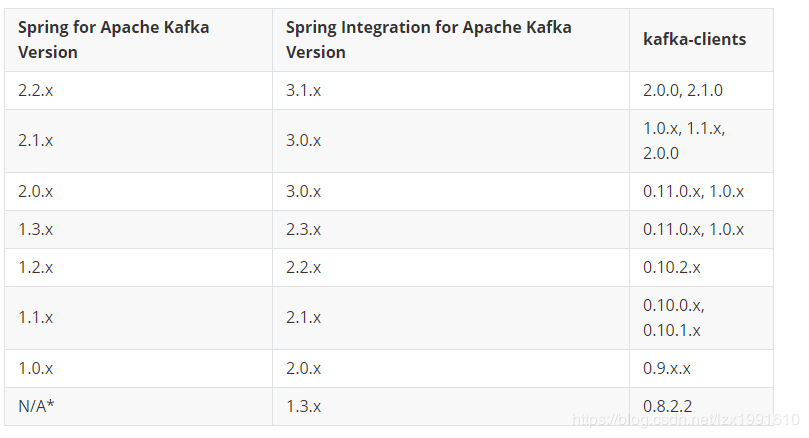Viewport: 809px width, 438px height.
Task: Click the 'Spring for Apache Kafka Version' header
Action: tap(114, 40)
